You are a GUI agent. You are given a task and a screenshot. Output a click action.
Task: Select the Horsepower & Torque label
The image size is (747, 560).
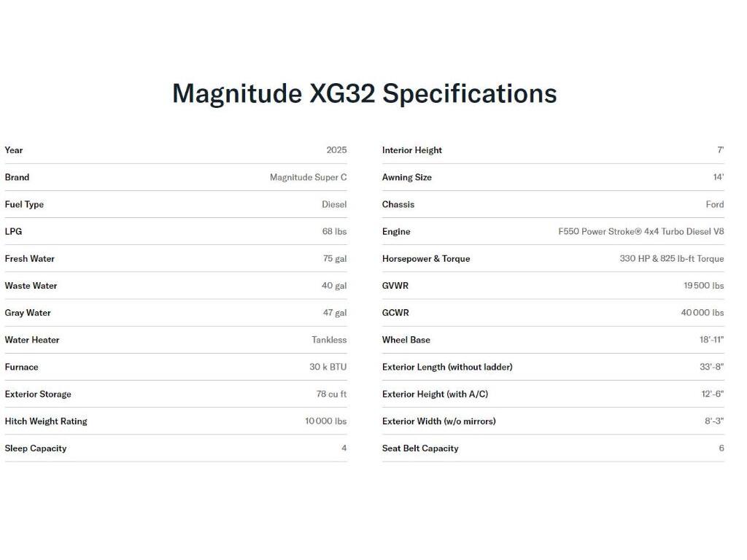pos(426,259)
